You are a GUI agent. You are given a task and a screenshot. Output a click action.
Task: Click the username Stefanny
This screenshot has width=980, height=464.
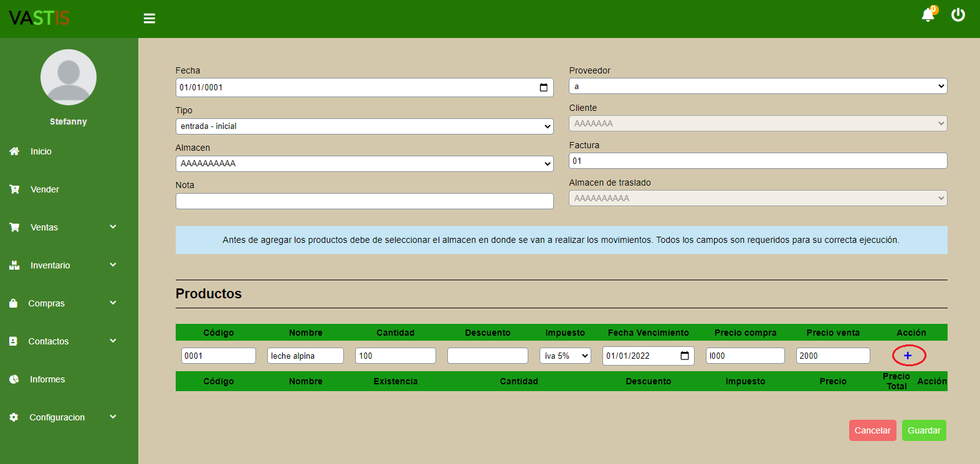pyautogui.click(x=69, y=121)
